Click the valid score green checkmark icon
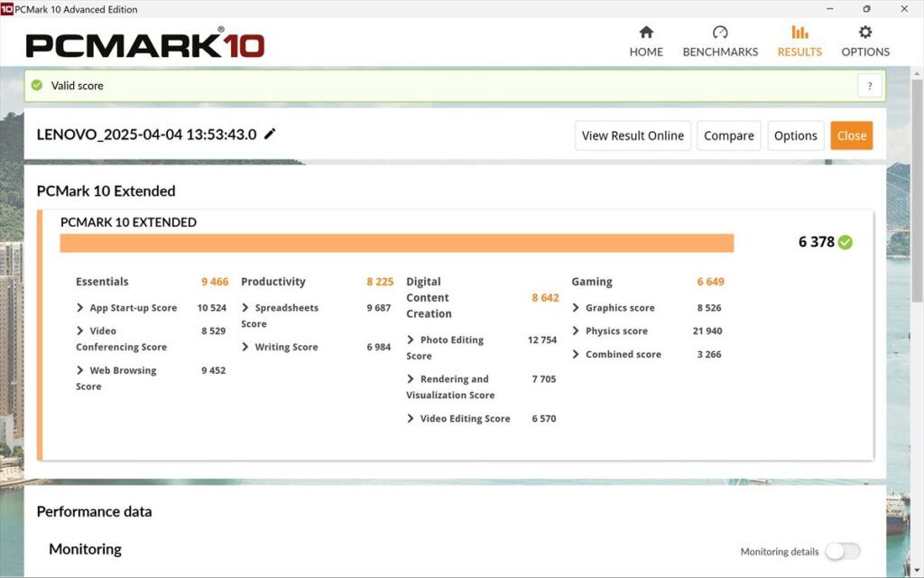Viewport: 924px width, 578px height. coord(36,86)
